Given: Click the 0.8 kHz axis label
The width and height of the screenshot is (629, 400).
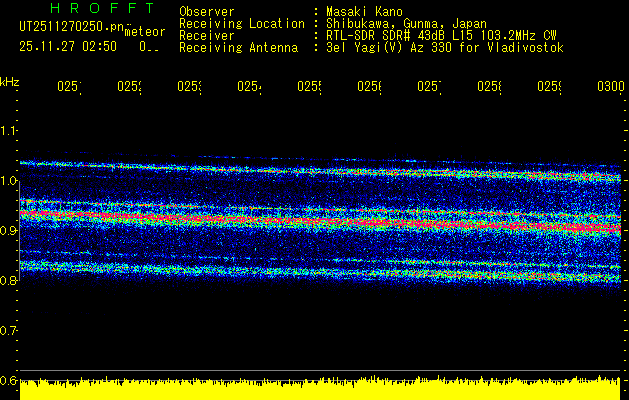Looking at the screenshot, I should (8, 280).
